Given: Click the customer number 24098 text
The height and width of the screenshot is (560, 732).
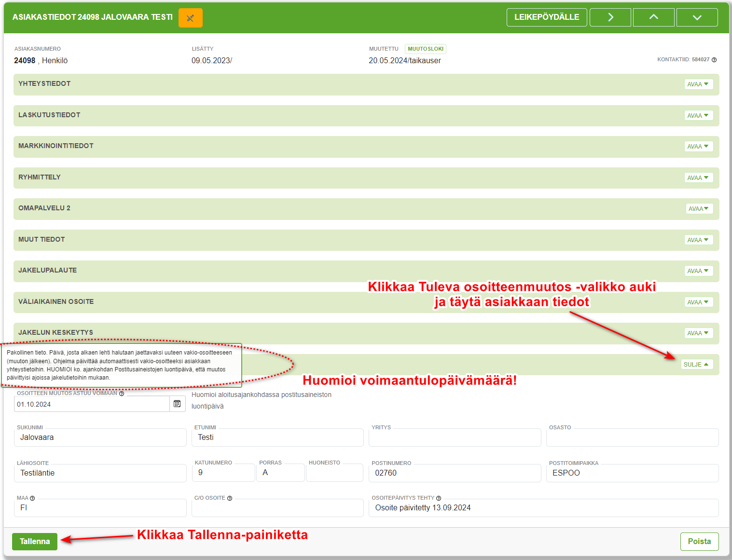Looking at the screenshot, I should click(25, 61).
